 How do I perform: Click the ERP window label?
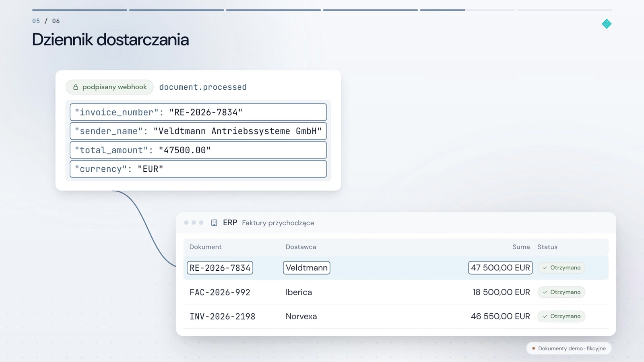tap(230, 223)
